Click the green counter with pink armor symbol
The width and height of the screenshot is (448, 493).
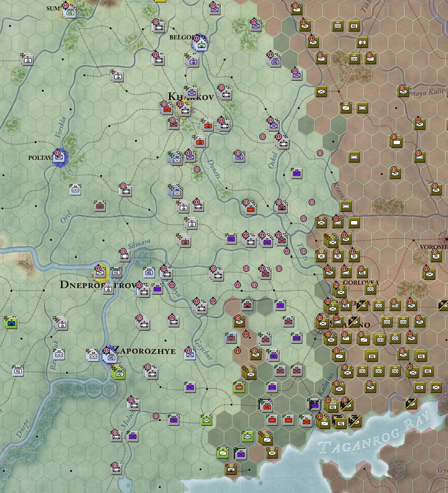(x=240, y=387)
